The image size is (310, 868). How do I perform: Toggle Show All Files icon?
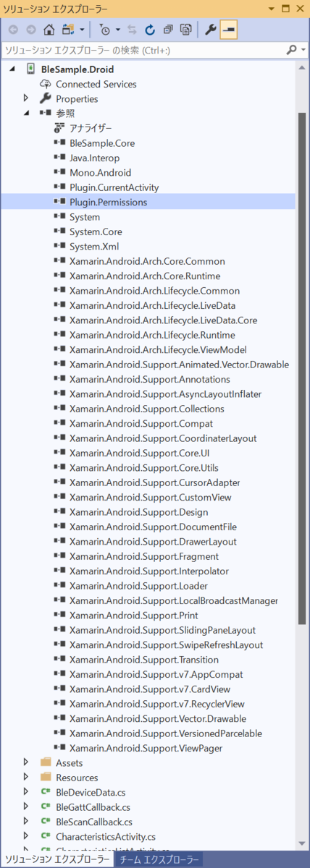[x=185, y=30]
